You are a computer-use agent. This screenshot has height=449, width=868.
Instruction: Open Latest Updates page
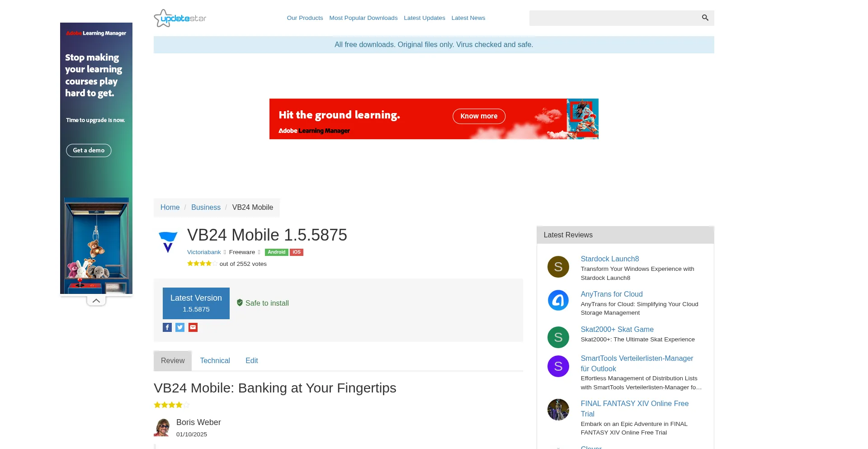(x=425, y=18)
